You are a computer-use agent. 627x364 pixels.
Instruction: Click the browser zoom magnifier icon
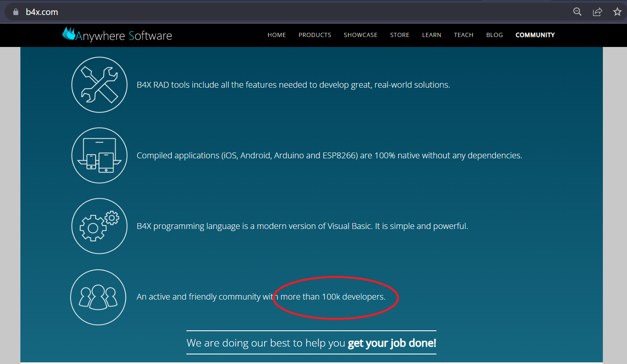577,12
